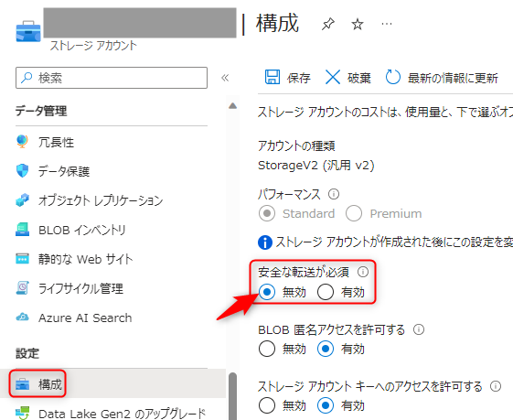Screen dimensions: 513x420
Task: Click the briefcase icon beside sidebar 構成
Action: (x=22, y=384)
